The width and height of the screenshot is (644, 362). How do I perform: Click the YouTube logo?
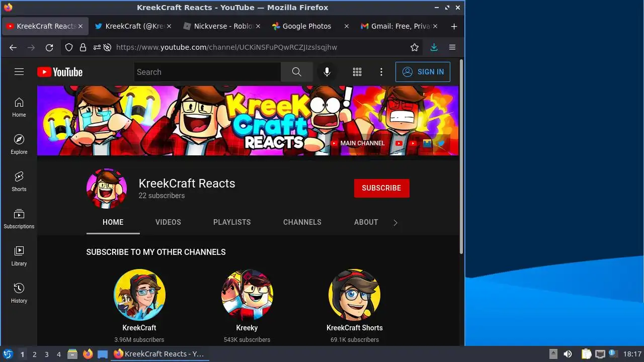(x=60, y=72)
